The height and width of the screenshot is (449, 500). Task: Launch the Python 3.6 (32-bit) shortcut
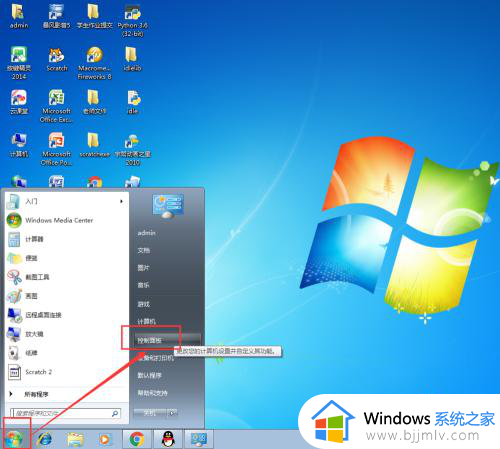[x=133, y=20]
